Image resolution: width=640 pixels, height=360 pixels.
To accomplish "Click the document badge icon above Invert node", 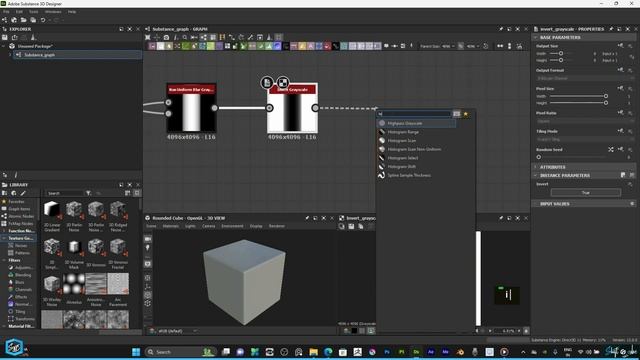I will pos(267,82).
